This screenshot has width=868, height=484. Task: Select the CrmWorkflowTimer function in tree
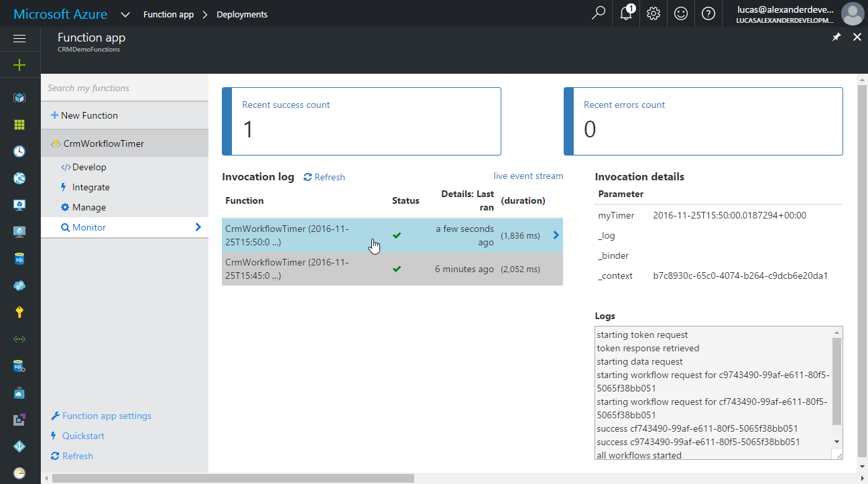(x=103, y=143)
